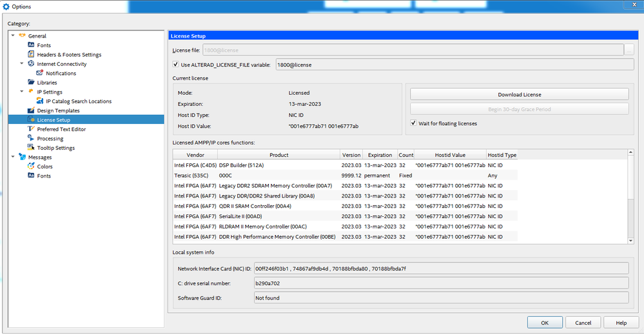The width and height of the screenshot is (644, 335).
Task: Click the Fonts icon under General
Action: [31, 45]
